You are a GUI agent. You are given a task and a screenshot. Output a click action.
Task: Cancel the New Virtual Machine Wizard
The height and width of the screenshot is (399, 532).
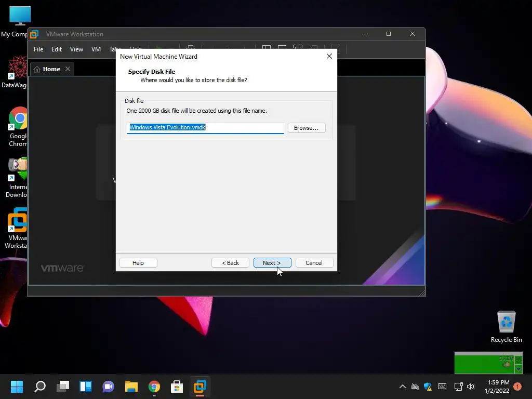[x=314, y=262]
